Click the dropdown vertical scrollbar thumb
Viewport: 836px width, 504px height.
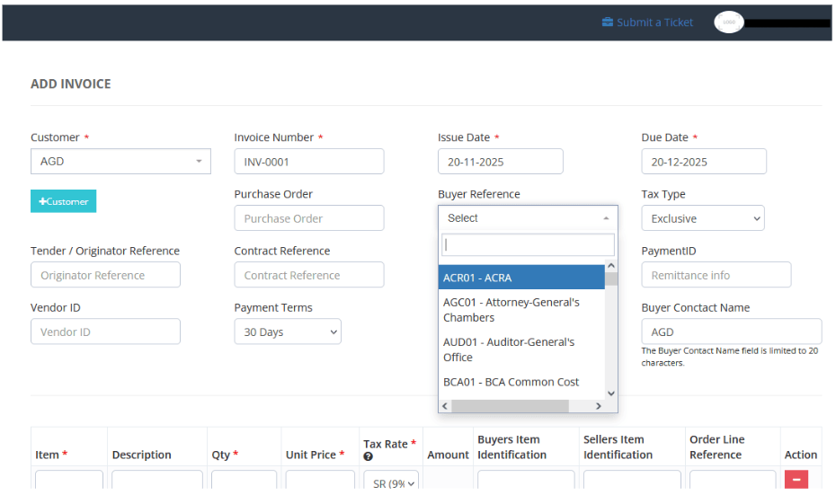(611, 279)
